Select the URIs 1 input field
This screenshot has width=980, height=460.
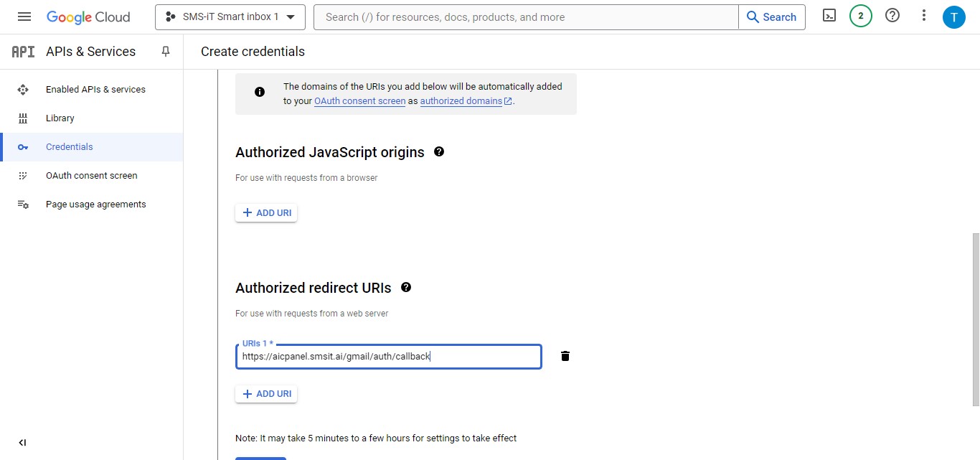387,356
